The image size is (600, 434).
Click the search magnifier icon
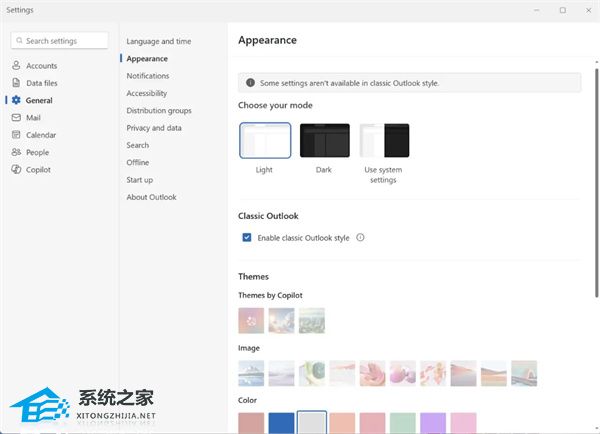point(19,41)
